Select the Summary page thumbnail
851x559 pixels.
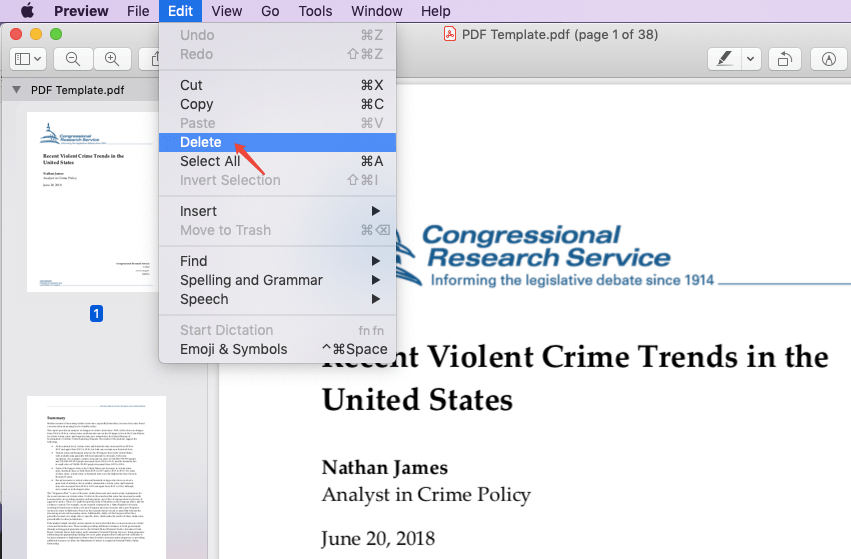[97, 474]
